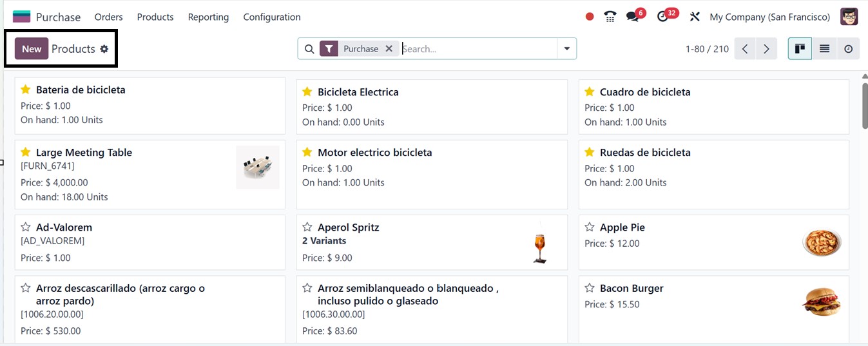This screenshot has width=868, height=346.
Task: Expand the search options dropdown arrow
Action: [566, 49]
